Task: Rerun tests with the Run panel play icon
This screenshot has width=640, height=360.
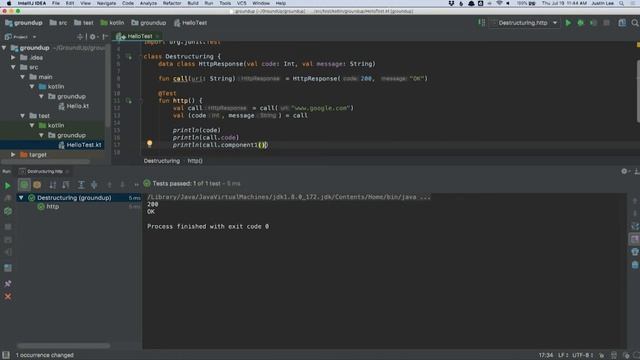Action: (x=8, y=186)
